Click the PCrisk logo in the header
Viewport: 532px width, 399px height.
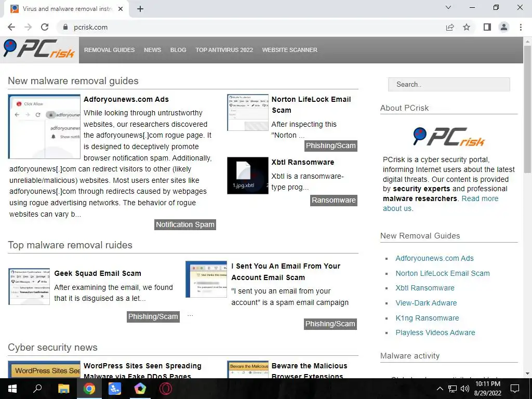coord(39,49)
